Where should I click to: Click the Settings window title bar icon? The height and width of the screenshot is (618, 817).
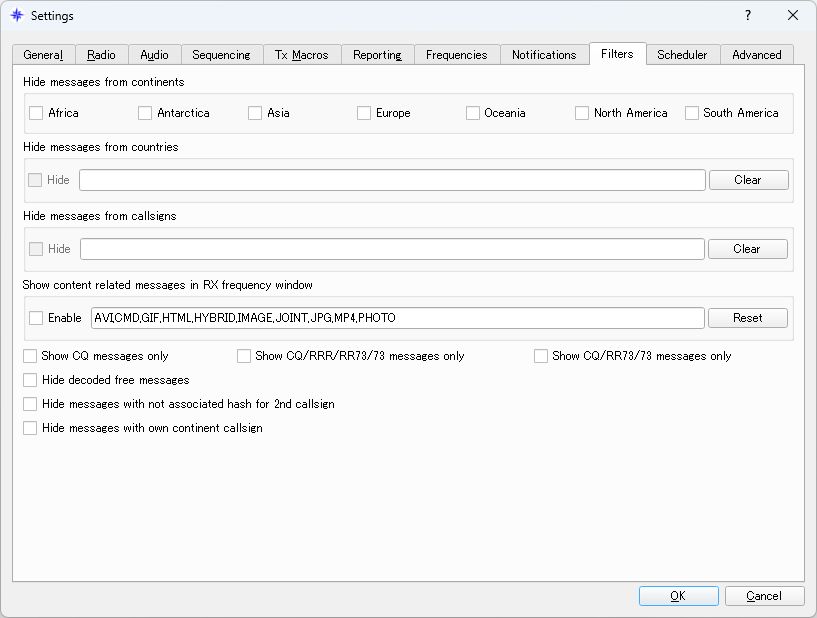pyautogui.click(x=14, y=15)
